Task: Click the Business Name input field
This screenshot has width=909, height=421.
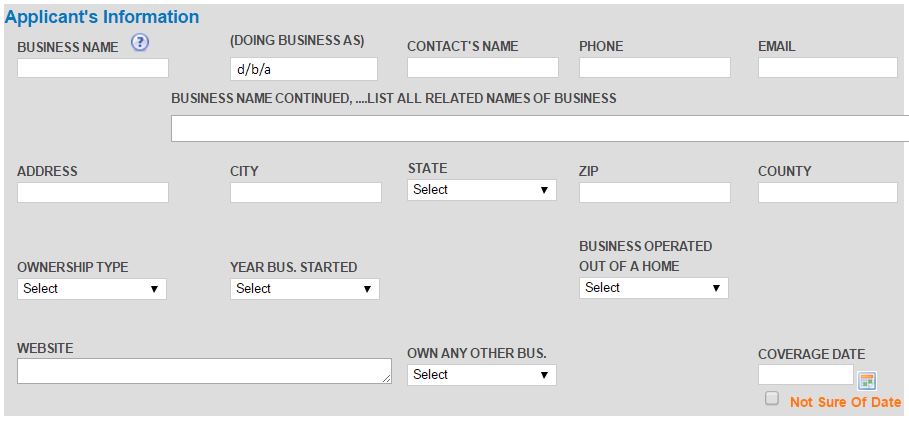Action: (x=93, y=68)
